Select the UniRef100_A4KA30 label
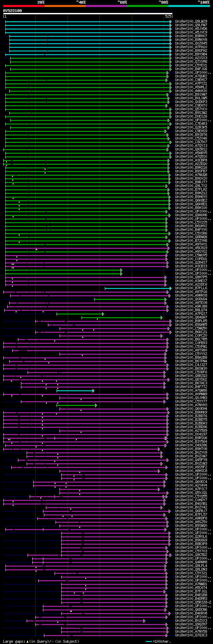The width and height of the screenshot is (213, 644). pyautogui.click(x=191, y=91)
